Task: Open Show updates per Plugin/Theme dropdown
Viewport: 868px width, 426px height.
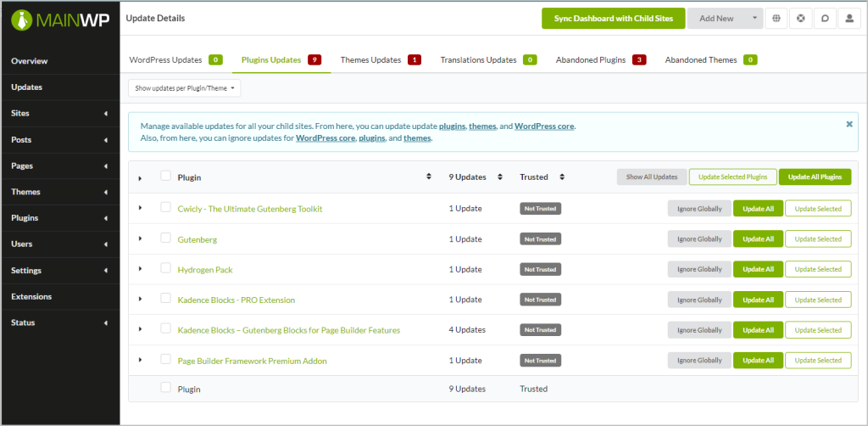Action: [185, 87]
